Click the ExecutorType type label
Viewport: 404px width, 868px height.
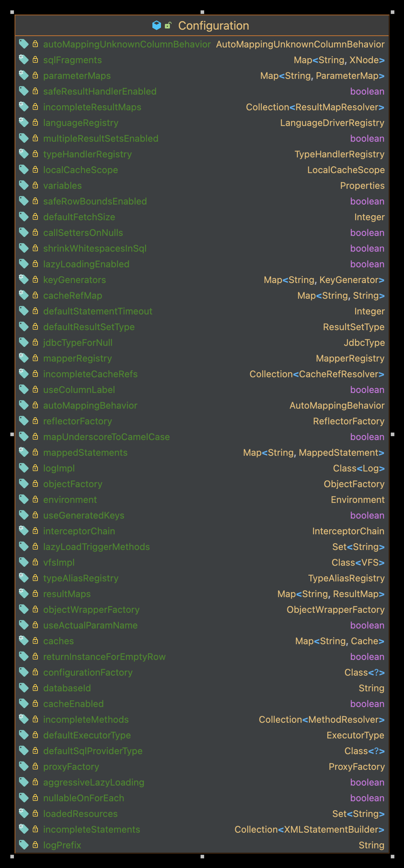click(x=355, y=735)
